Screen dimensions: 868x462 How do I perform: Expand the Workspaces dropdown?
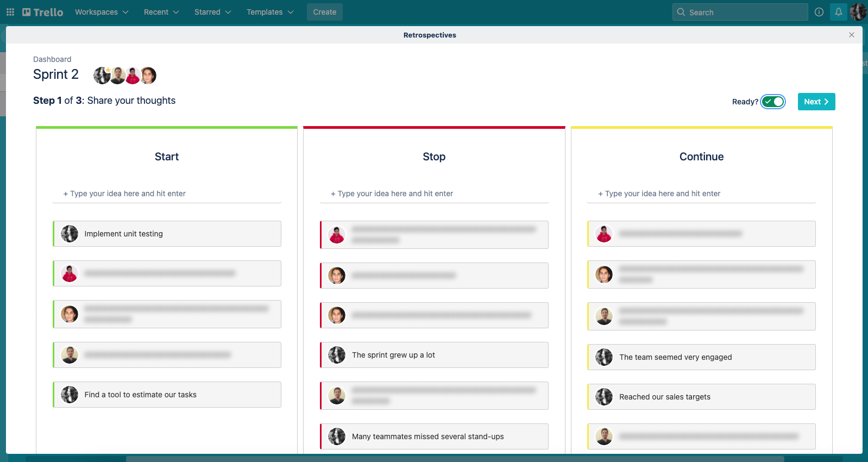pyautogui.click(x=102, y=12)
